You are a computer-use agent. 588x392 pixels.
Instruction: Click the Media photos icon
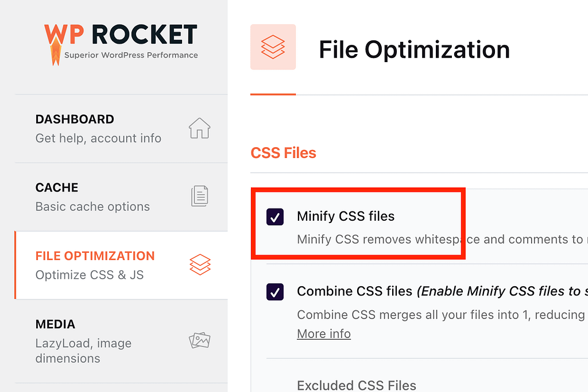(199, 340)
